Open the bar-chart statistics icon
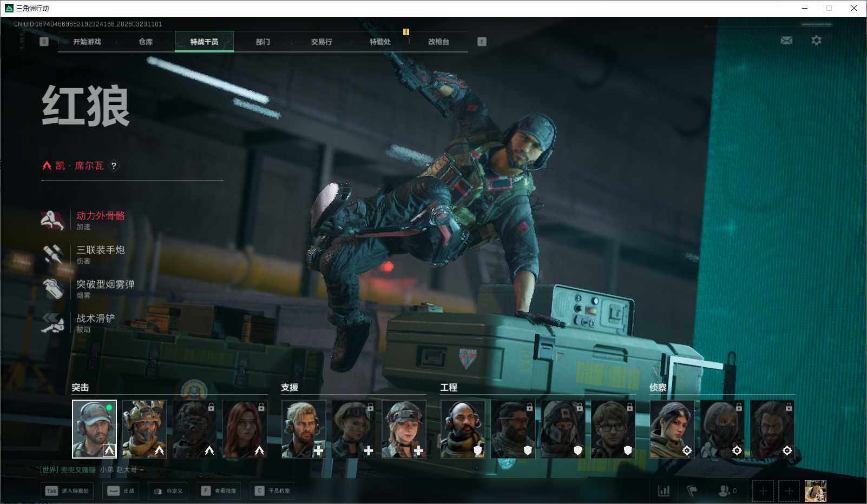The height and width of the screenshot is (504, 867). [x=664, y=491]
